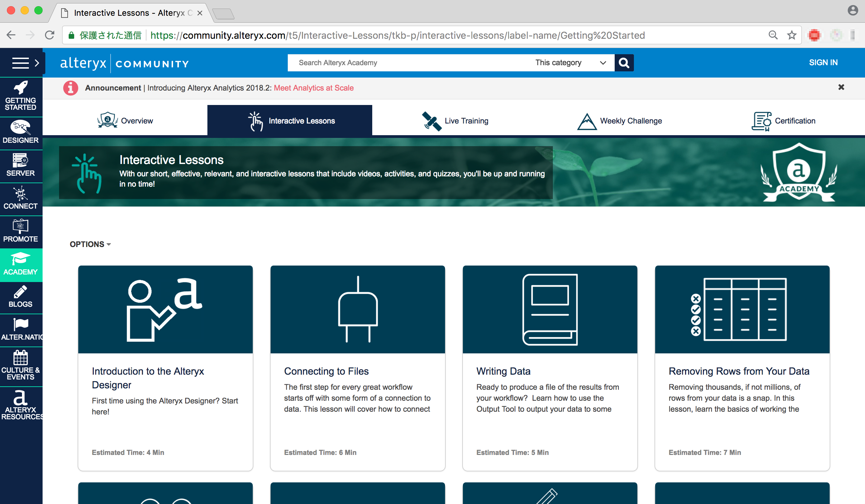Open the Alter.Nation flag icon

point(21,324)
